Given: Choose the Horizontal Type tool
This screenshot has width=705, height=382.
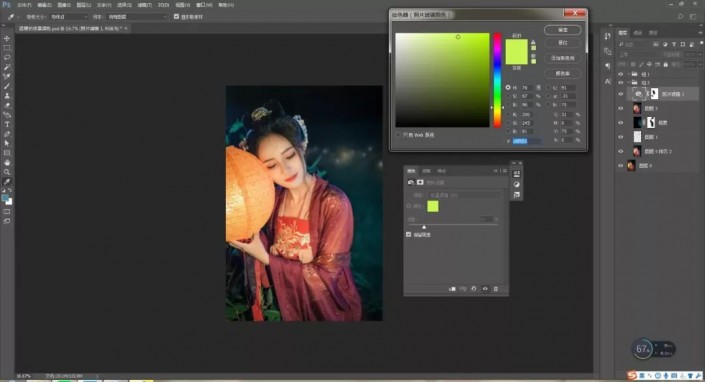Looking at the screenshot, I should tap(7, 124).
